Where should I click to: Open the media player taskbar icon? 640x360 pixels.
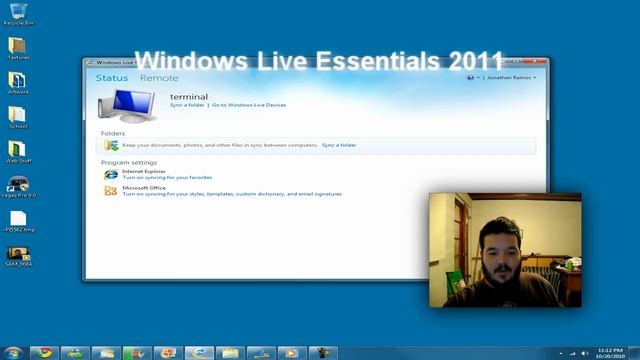tap(292, 353)
